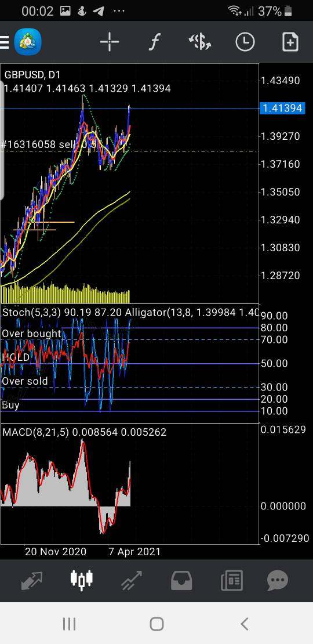The width and height of the screenshot is (313, 644).
Task: Open the Trade tab with trend arrow
Action: coord(131,580)
